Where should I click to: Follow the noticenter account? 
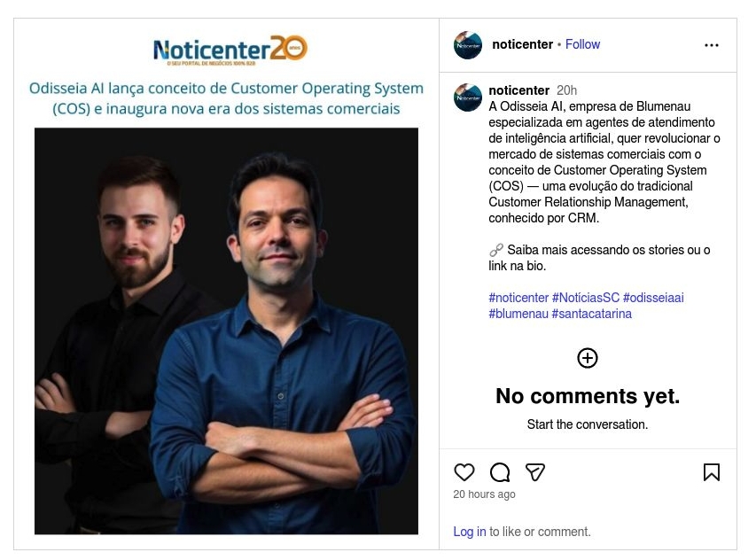click(582, 44)
